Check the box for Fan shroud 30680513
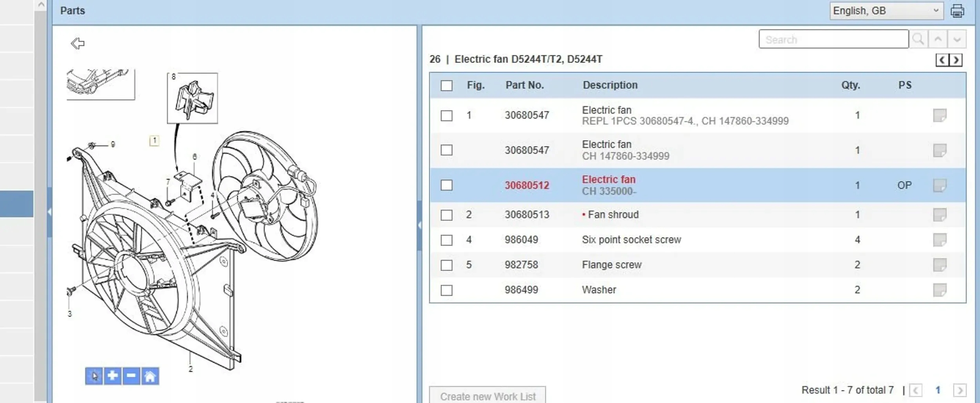 (x=446, y=215)
